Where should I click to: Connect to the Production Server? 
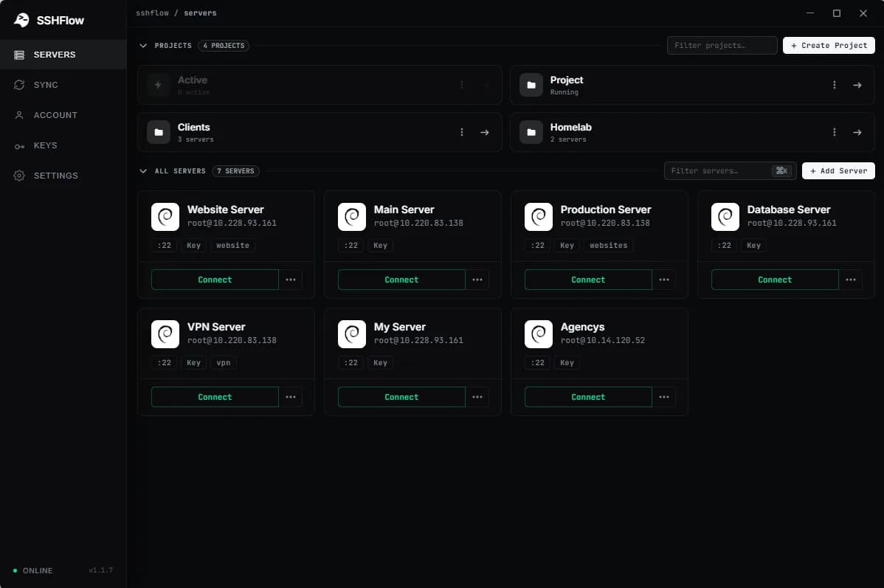(x=588, y=280)
